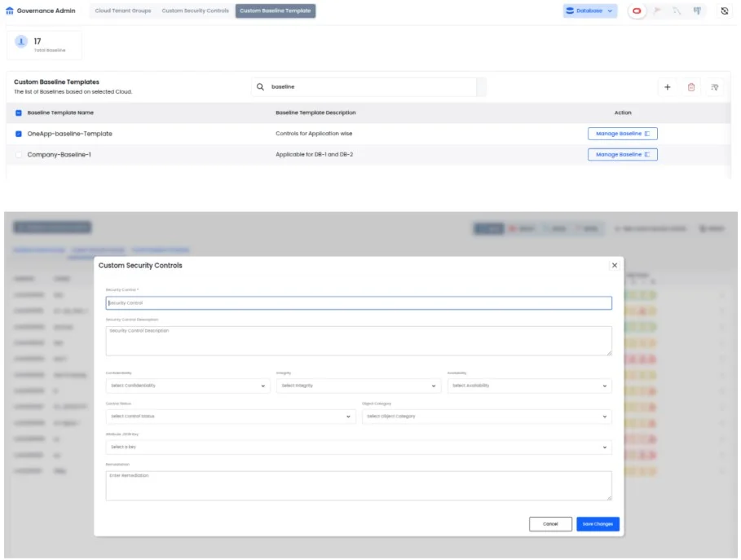This screenshot has height=560, width=741.
Task: Click the Save Changes button
Action: pos(598,524)
